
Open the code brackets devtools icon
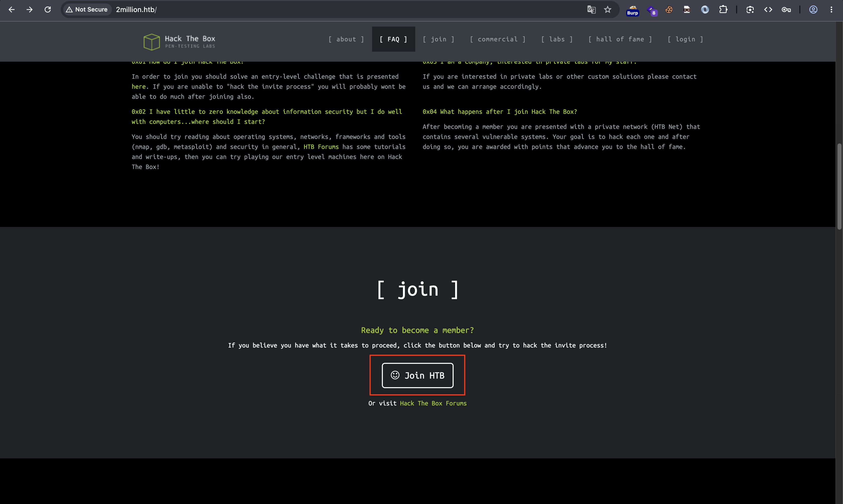coord(768,10)
